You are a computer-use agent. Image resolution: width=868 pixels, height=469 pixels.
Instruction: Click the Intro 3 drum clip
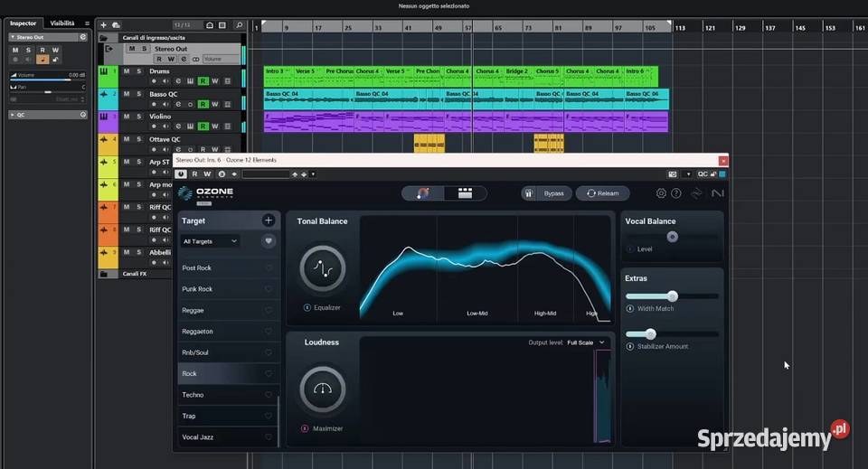[278, 76]
